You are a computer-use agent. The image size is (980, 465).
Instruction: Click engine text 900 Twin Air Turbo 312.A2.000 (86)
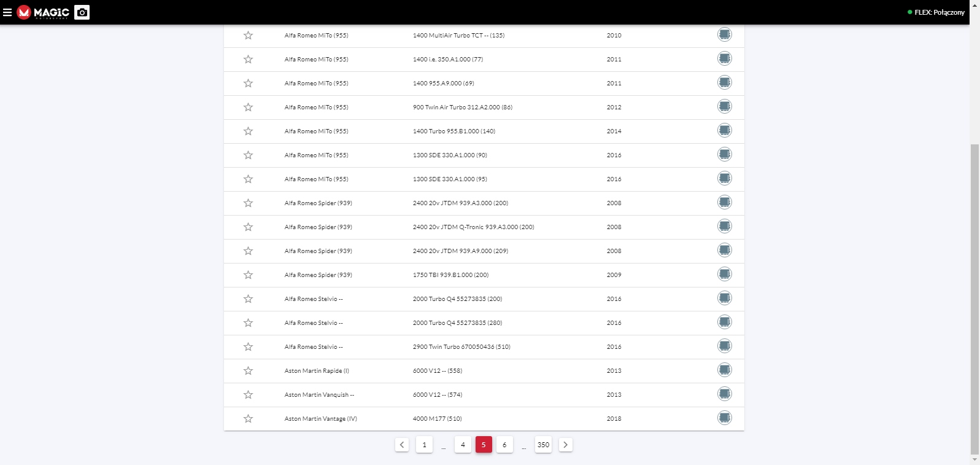[x=462, y=107]
